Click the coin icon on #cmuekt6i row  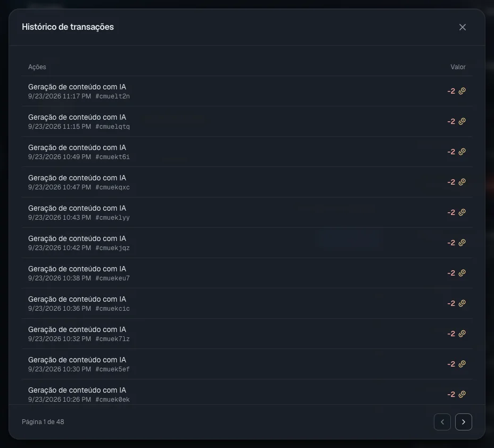coord(462,152)
